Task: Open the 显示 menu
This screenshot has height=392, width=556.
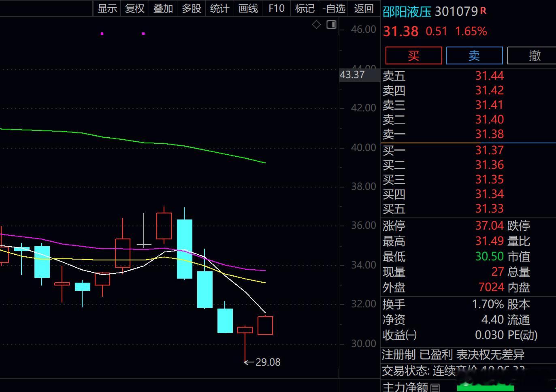Action: coord(107,9)
